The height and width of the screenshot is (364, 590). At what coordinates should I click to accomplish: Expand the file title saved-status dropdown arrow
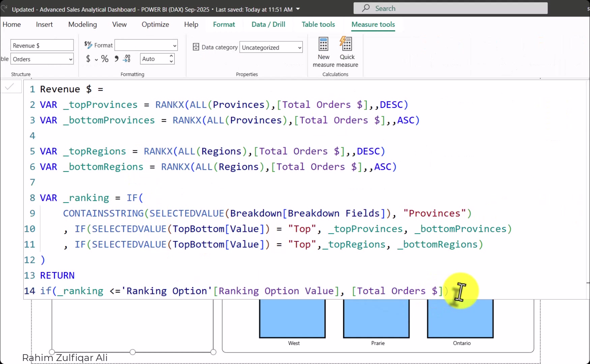[x=298, y=9]
